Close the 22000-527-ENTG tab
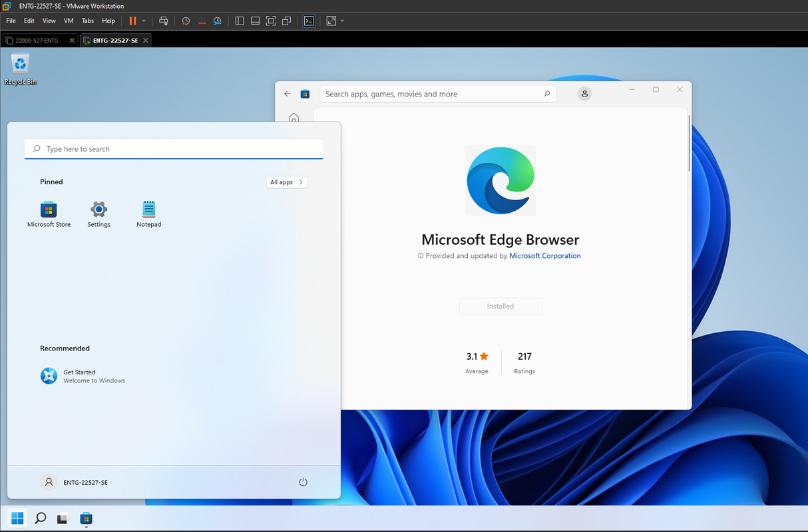808x532 pixels. click(72, 41)
